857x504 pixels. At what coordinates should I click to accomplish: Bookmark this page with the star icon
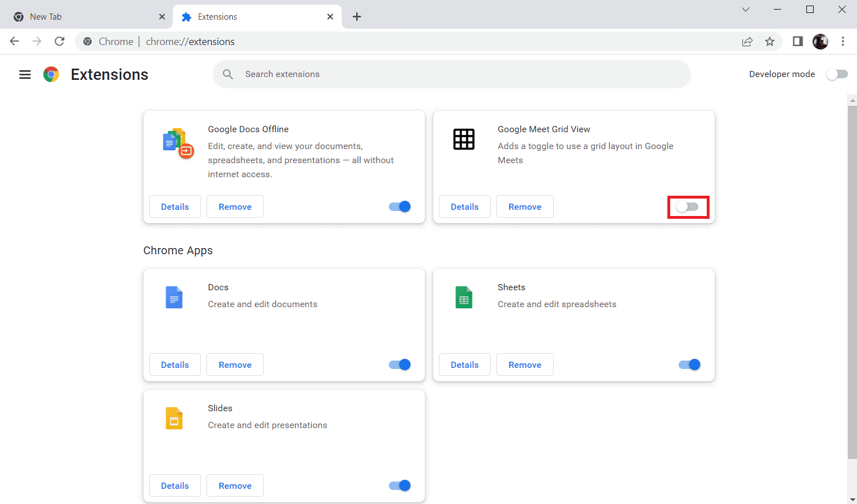[770, 41]
